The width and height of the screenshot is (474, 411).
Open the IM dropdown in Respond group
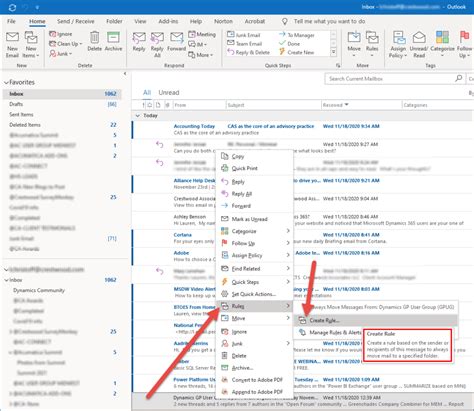198,44
